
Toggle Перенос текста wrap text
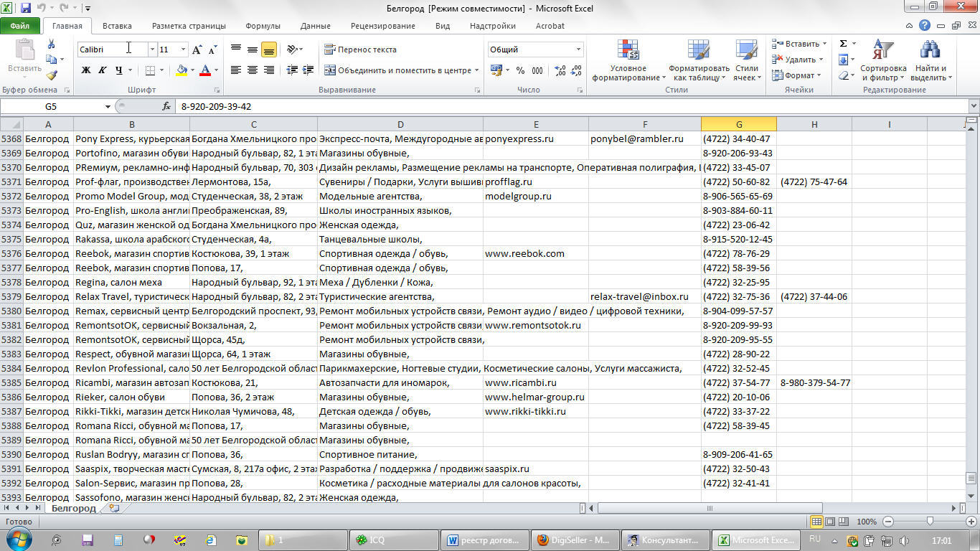tap(360, 50)
